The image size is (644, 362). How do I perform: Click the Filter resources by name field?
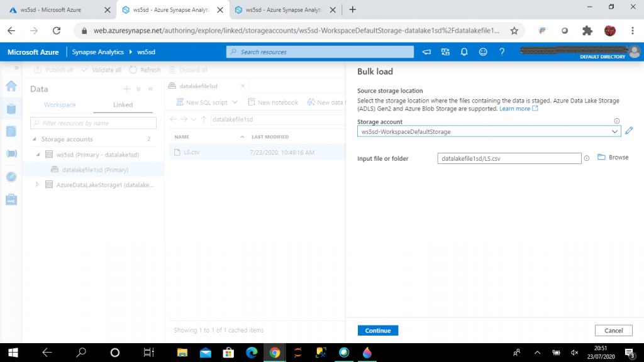93,123
